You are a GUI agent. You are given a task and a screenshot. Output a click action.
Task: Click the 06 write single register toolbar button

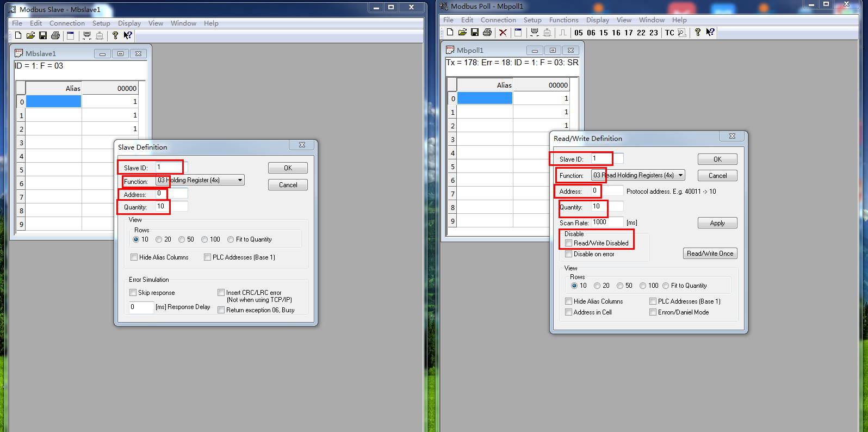(591, 33)
